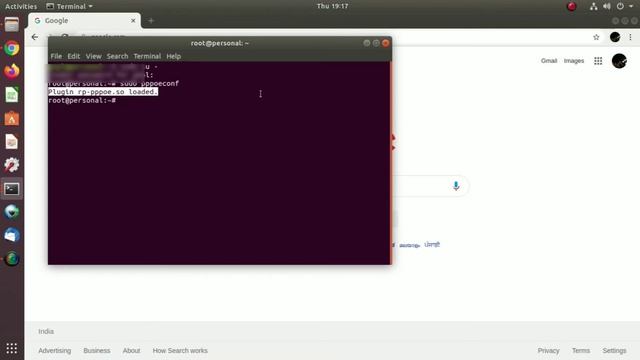Open LibreOffice Calc from the dock

click(11, 95)
